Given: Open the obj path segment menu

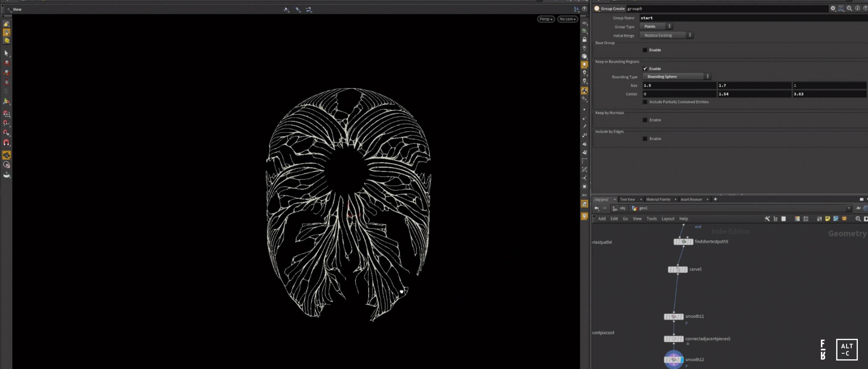Looking at the screenshot, I should tap(619, 208).
